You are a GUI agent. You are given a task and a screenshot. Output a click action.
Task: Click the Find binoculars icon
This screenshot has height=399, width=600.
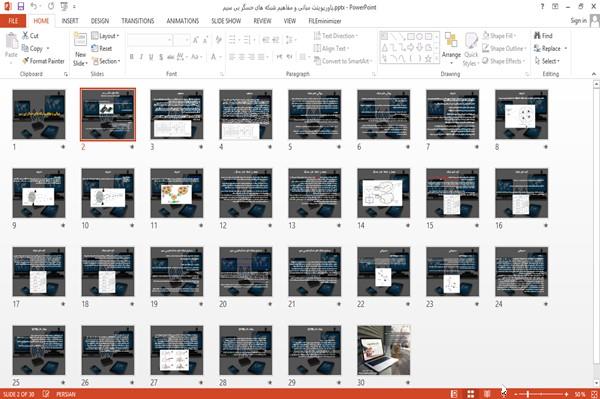point(537,36)
